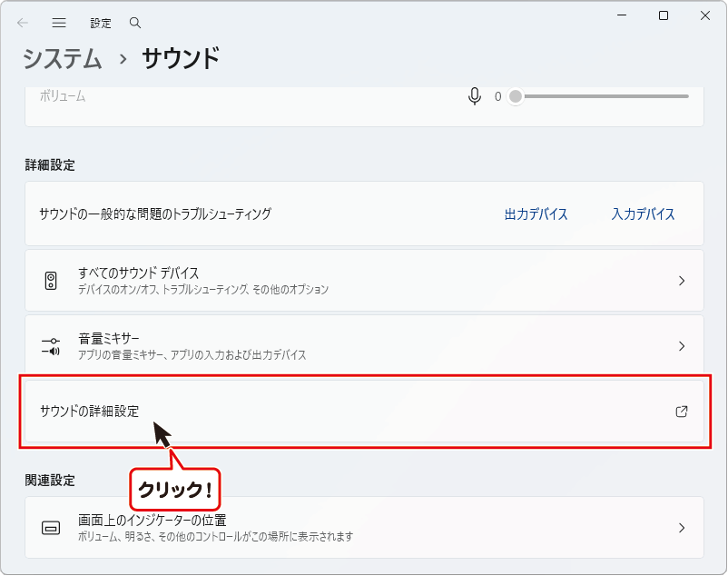Navigate to システム breadcrumb
728x576 pixels.
[63, 59]
